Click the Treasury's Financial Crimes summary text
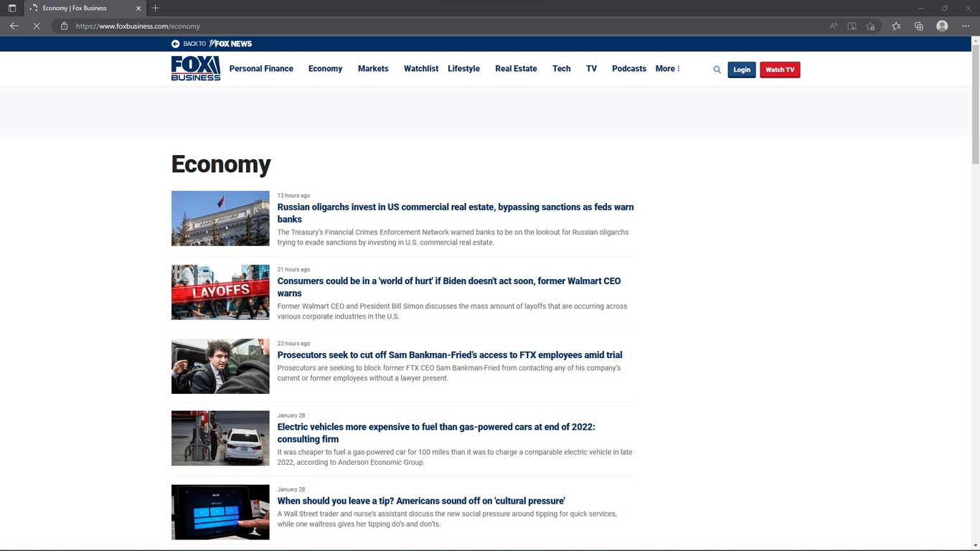 [453, 237]
